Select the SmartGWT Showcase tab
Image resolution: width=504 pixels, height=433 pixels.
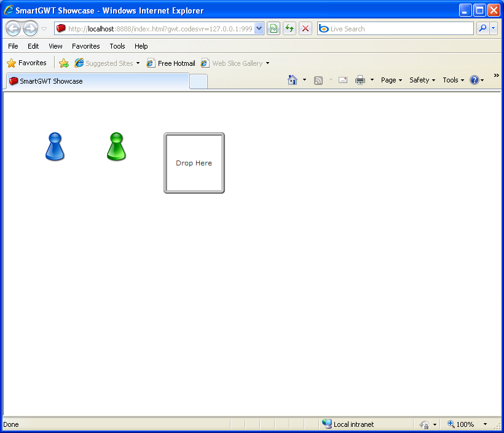pyautogui.click(x=98, y=81)
